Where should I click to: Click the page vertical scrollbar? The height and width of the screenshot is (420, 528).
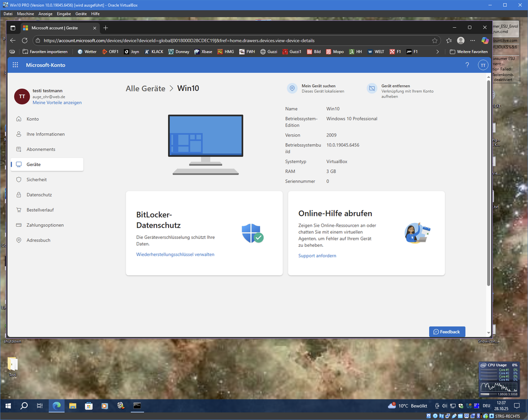pyautogui.click(x=489, y=183)
